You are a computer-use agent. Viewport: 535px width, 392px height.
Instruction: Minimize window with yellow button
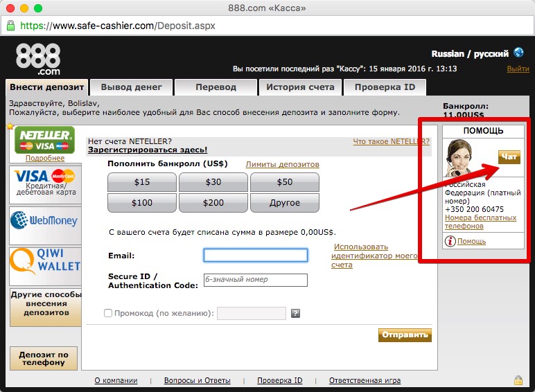pyautogui.click(x=24, y=8)
